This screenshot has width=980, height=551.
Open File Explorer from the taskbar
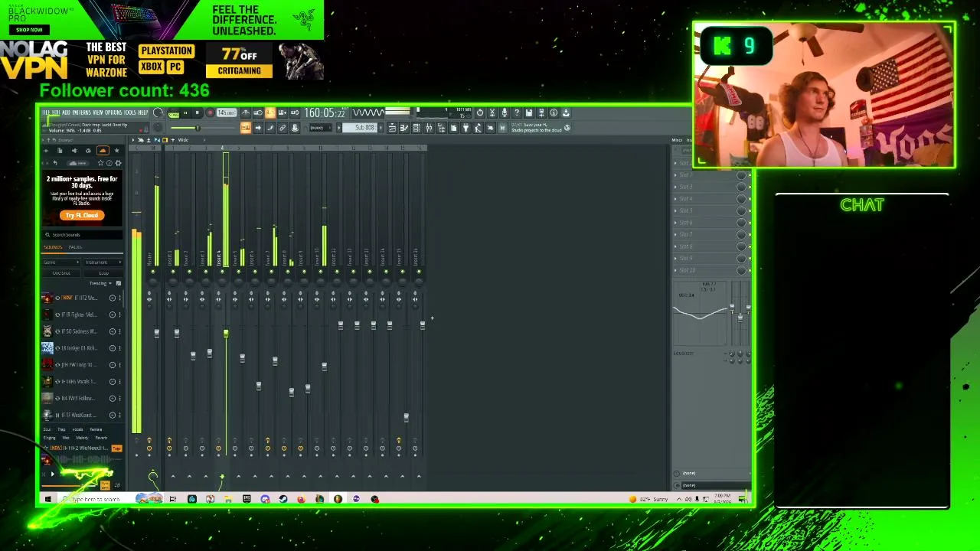[228, 499]
